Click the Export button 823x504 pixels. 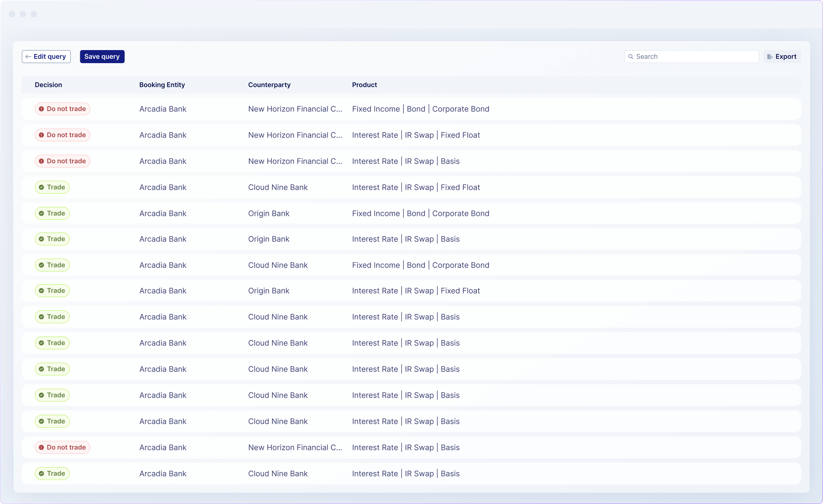tap(782, 57)
